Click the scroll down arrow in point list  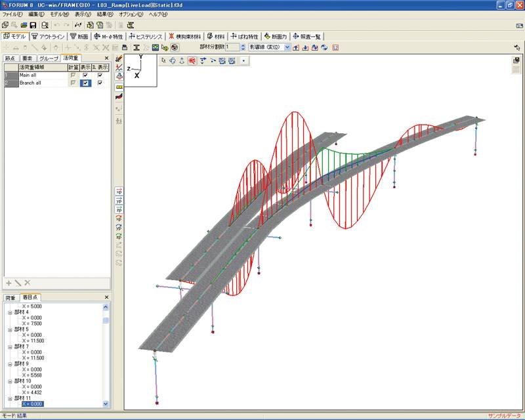106,404
